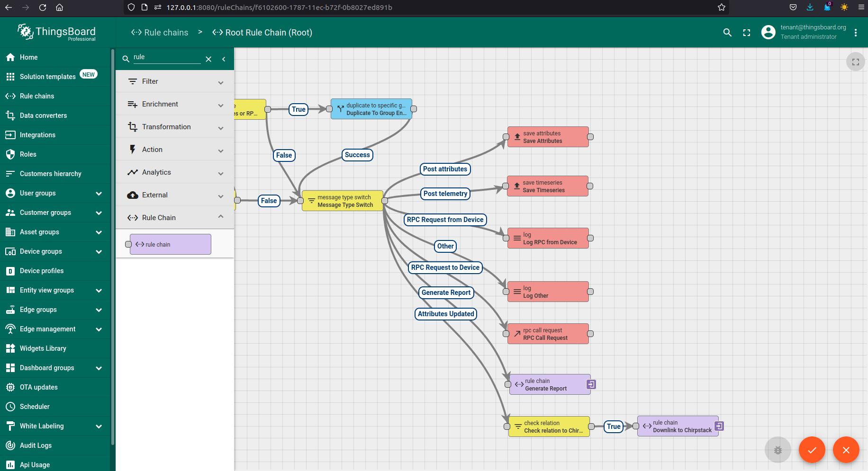This screenshot has width=868, height=471.
Task: Click the Attributes Updated connection label
Action: click(x=446, y=314)
